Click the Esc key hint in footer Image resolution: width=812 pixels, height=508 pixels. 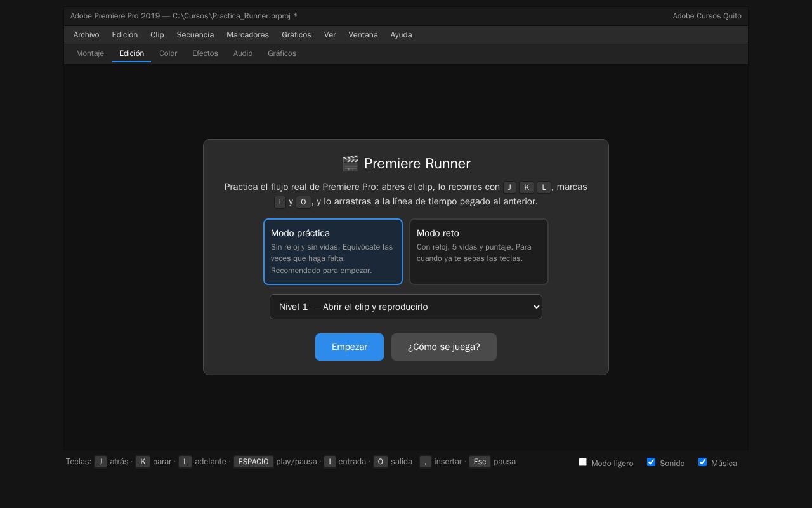(x=480, y=462)
